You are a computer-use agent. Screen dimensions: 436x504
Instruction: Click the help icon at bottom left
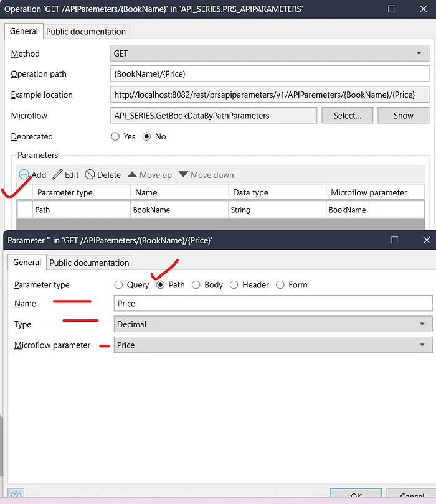coord(17,496)
